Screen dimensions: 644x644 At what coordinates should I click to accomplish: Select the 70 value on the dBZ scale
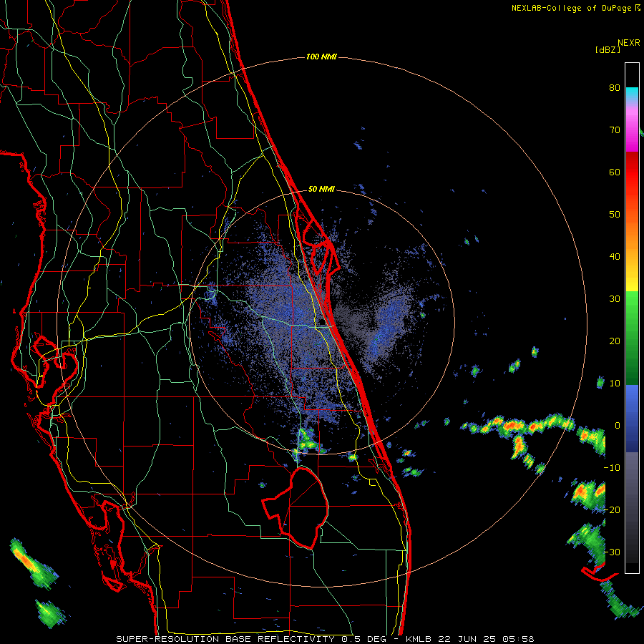[x=615, y=130]
